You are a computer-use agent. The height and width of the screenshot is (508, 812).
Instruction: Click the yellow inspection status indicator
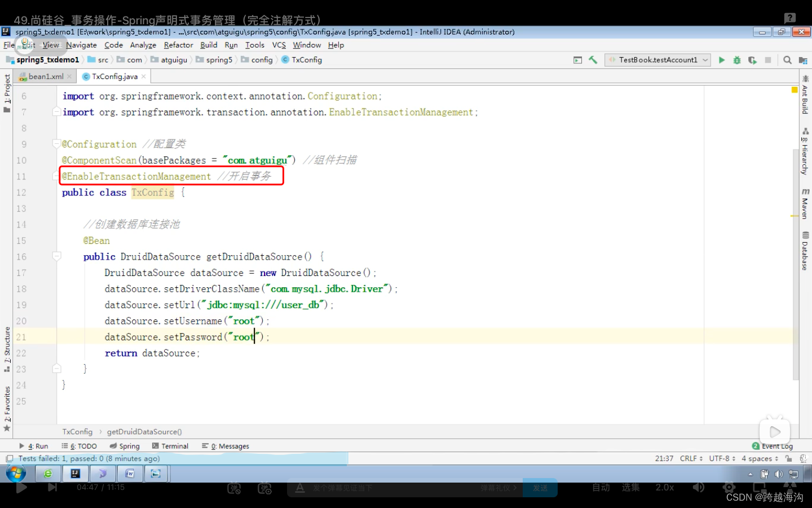[795, 90]
